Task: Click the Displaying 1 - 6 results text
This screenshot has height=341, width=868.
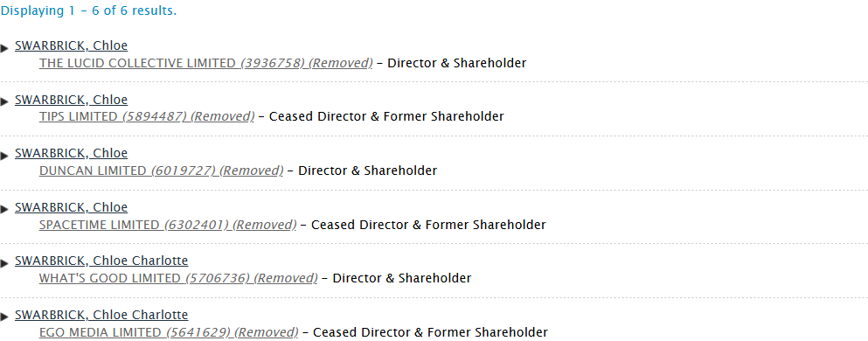Action: pyautogui.click(x=88, y=11)
